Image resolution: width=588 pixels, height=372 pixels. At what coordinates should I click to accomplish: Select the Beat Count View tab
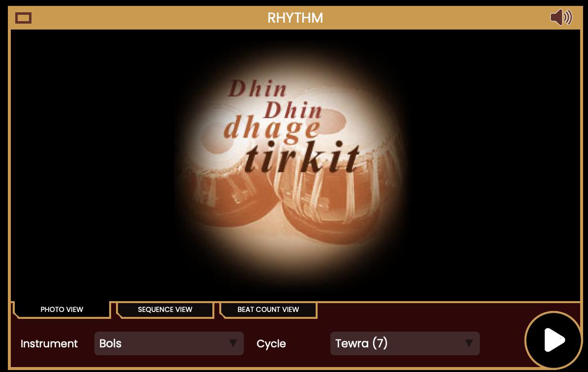pos(268,310)
